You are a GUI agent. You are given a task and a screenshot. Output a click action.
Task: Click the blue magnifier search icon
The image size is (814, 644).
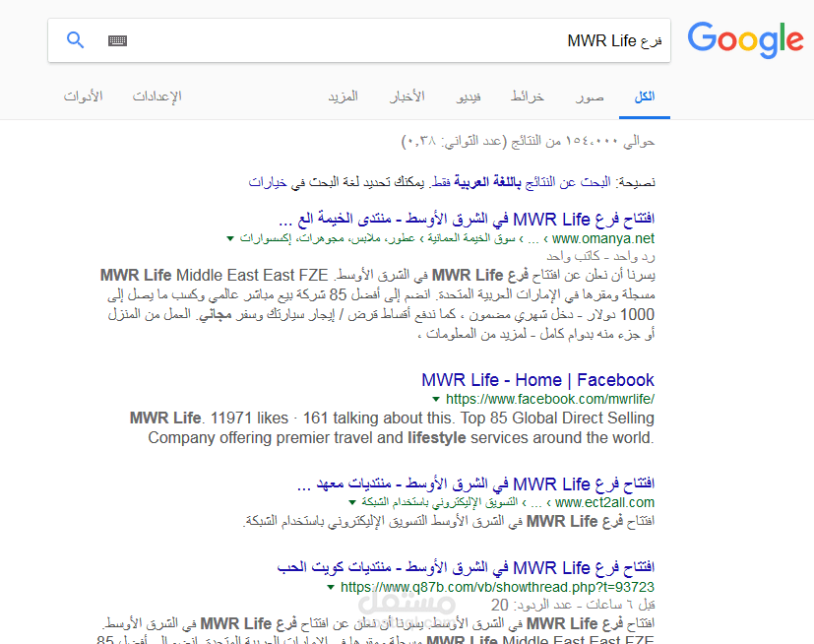click(75, 40)
